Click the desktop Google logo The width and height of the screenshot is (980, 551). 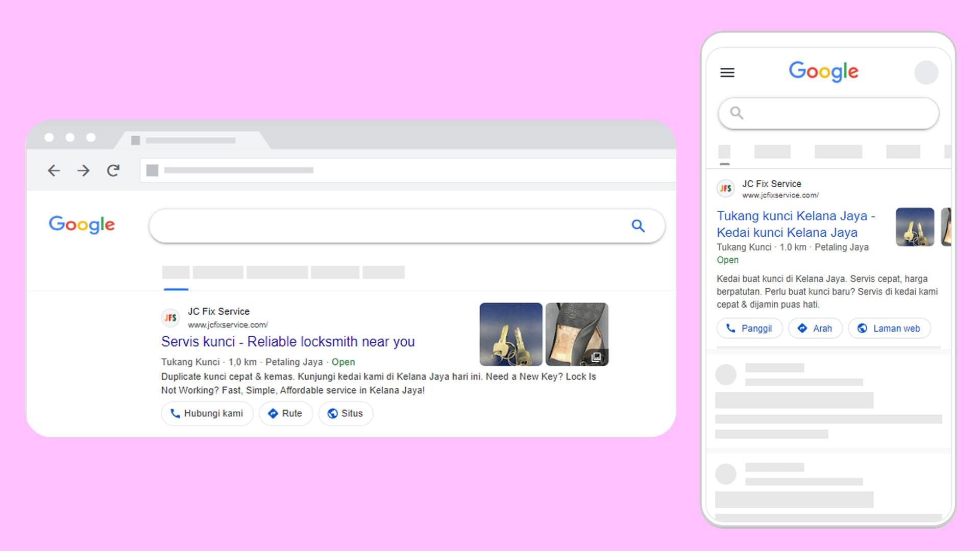[x=82, y=224]
